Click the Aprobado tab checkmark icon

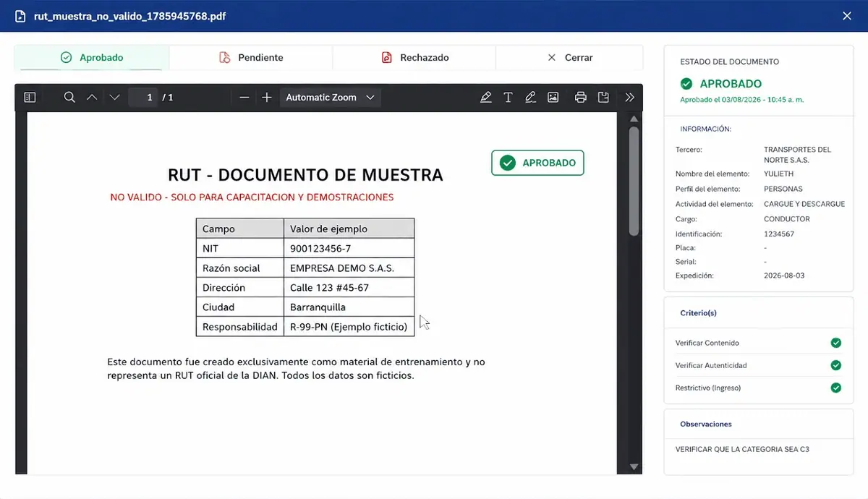coord(67,57)
